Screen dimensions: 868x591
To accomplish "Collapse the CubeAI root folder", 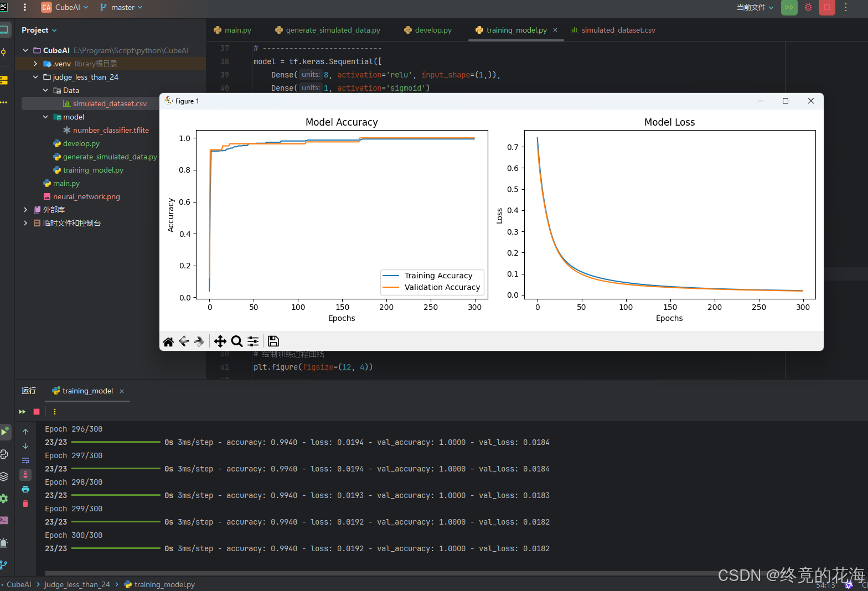I will coord(25,50).
